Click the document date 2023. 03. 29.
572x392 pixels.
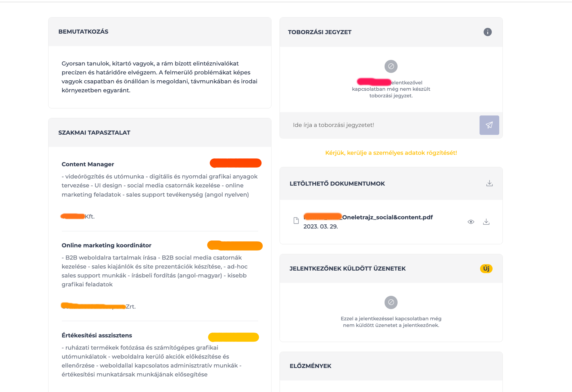click(321, 227)
